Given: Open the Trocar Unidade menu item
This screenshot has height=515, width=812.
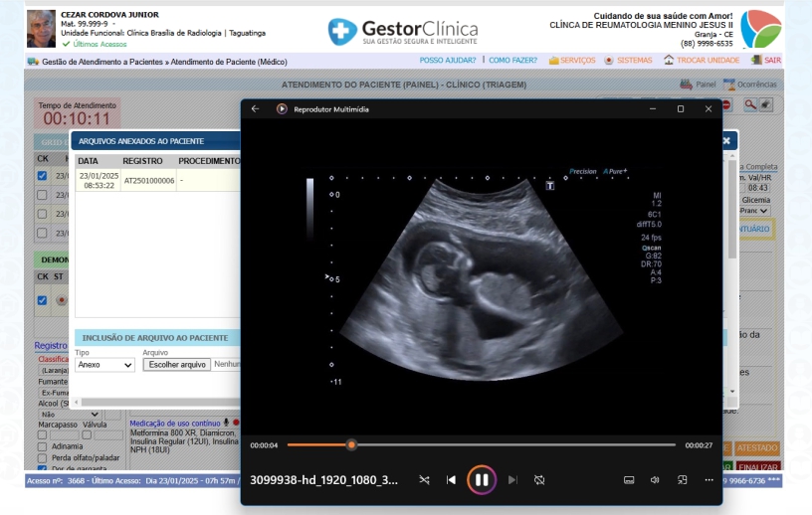Looking at the screenshot, I should (x=702, y=61).
